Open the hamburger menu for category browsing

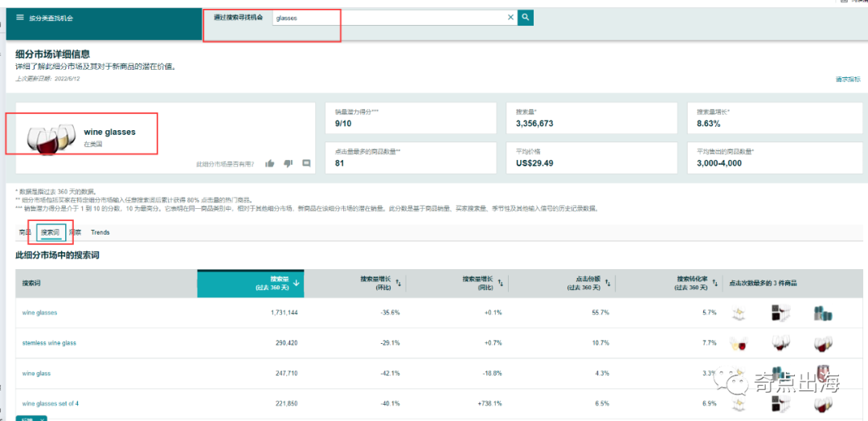click(20, 18)
